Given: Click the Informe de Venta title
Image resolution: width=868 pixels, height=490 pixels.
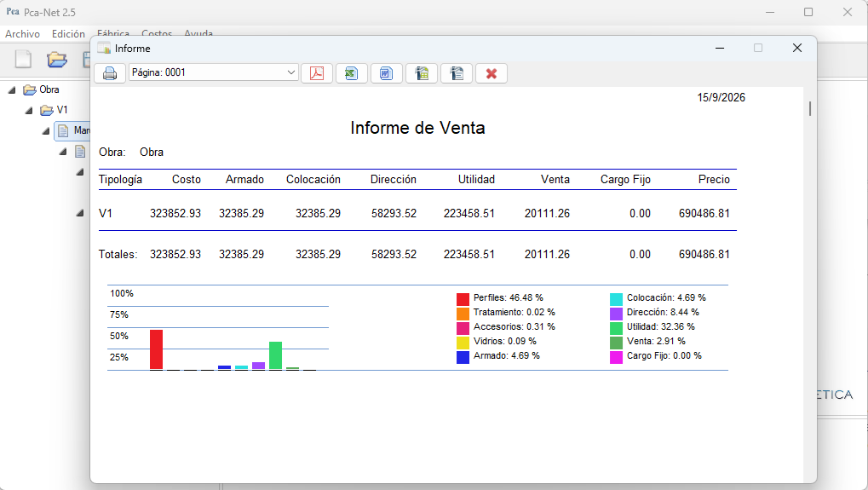Looking at the screenshot, I should [417, 128].
